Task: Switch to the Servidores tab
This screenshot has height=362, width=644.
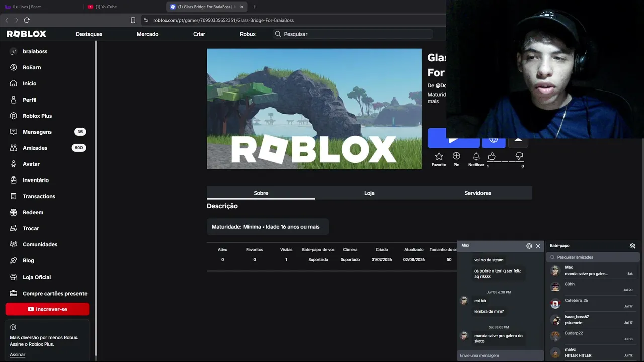Action: point(478,193)
